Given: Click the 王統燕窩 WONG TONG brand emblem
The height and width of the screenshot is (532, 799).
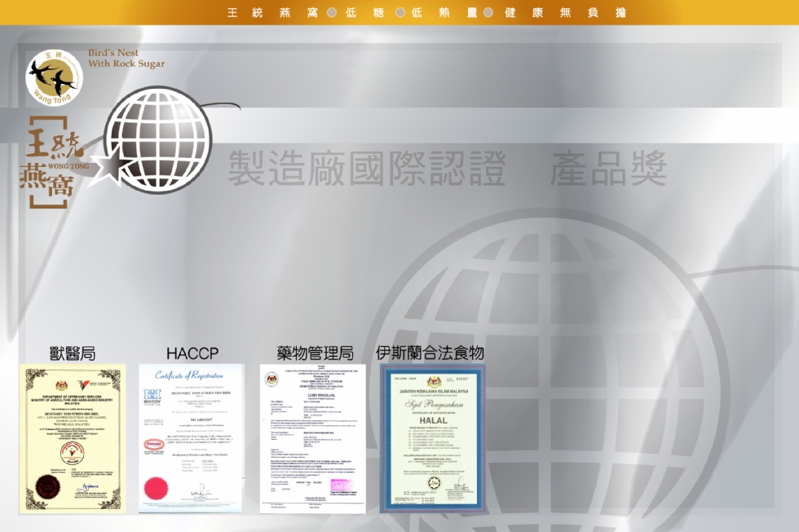Looking at the screenshot, I should point(52,162).
